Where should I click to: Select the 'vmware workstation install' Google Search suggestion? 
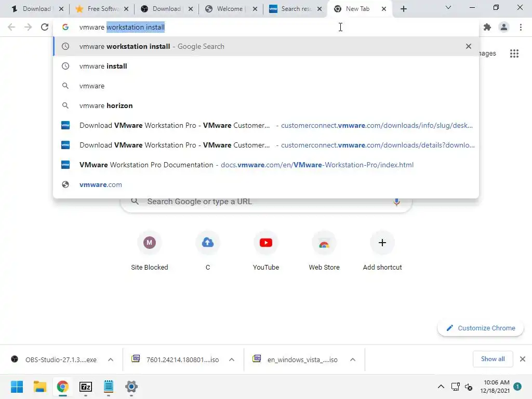pos(266,46)
